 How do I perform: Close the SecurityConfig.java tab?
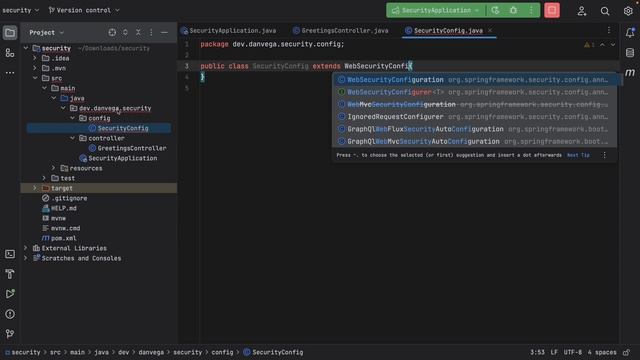(x=490, y=30)
